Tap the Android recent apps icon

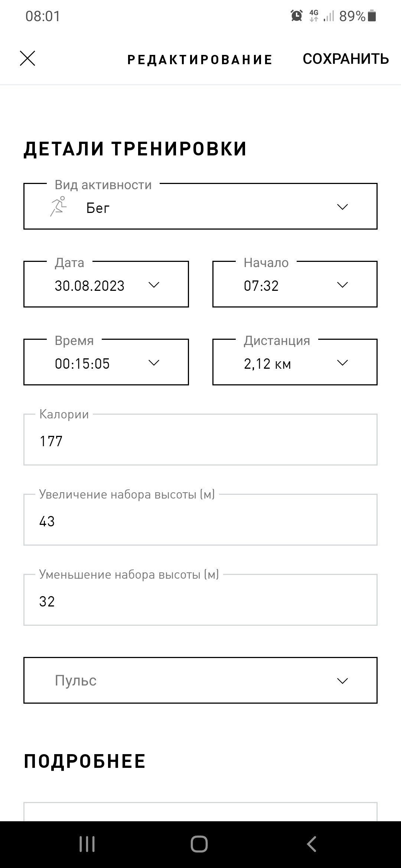click(x=87, y=844)
